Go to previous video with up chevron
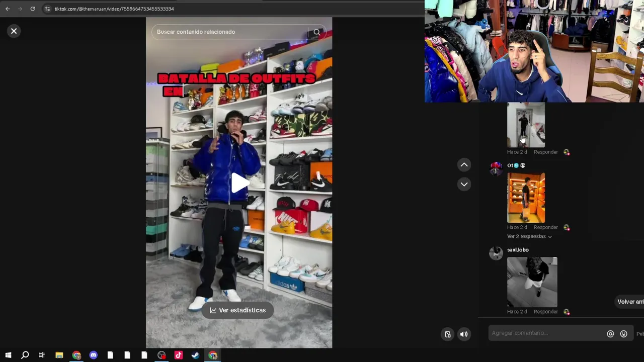This screenshot has height=362, width=644. pos(464,164)
